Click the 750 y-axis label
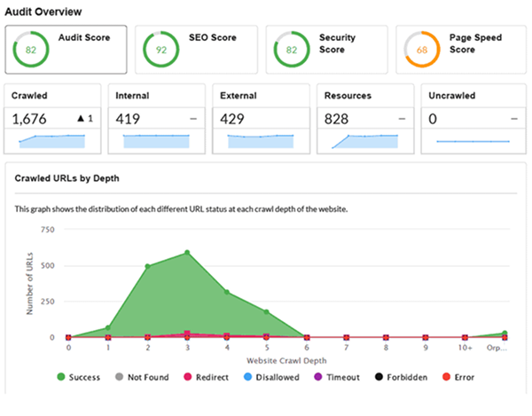Viewport: 532px width, 416px height. pos(48,230)
